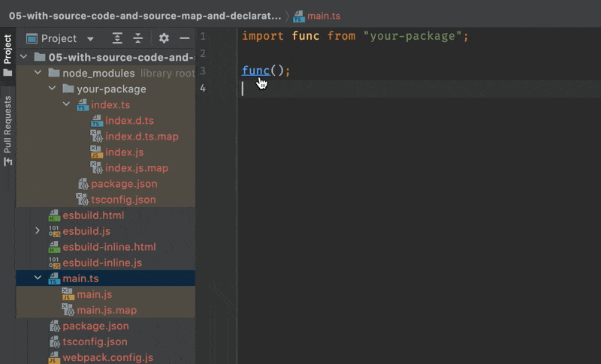Click the folder icon of your-package
Viewport: 601px width, 364px height.
[68, 89]
